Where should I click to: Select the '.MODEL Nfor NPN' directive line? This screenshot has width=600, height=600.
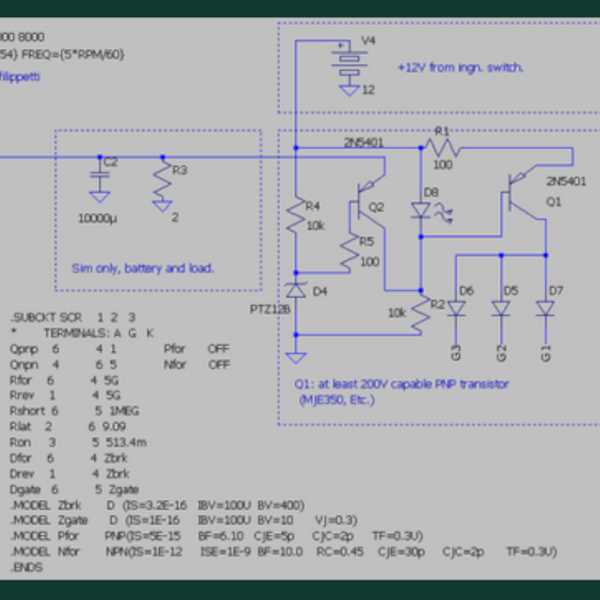[x=284, y=552]
